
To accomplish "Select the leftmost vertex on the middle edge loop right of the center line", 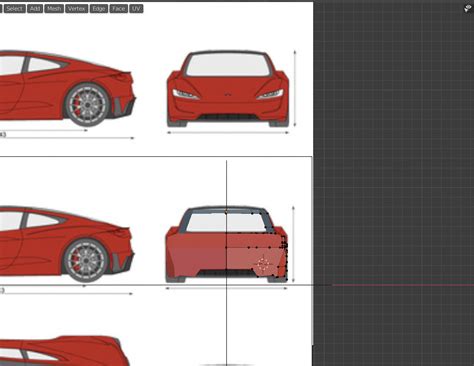I will pyautogui.click(x=249, y=247).
